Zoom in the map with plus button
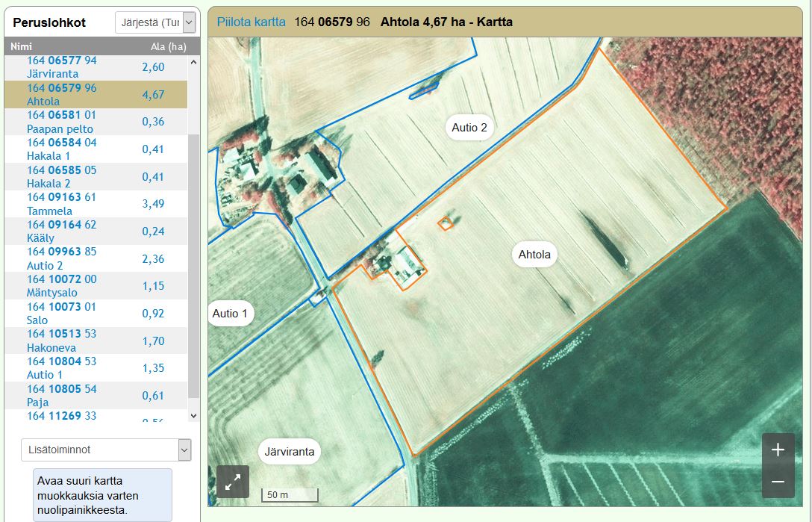Screen dimensions: 812x522 tap(778, 450)
